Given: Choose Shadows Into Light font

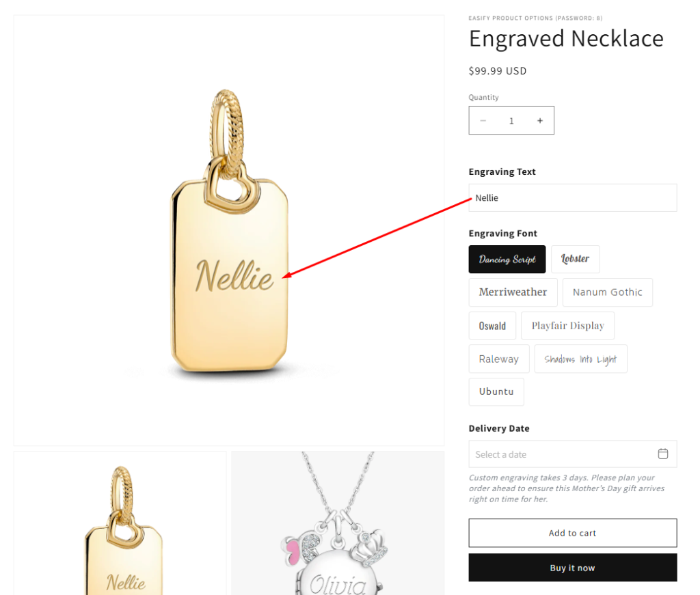Looking at the screenshot, I should coord(580,359).
